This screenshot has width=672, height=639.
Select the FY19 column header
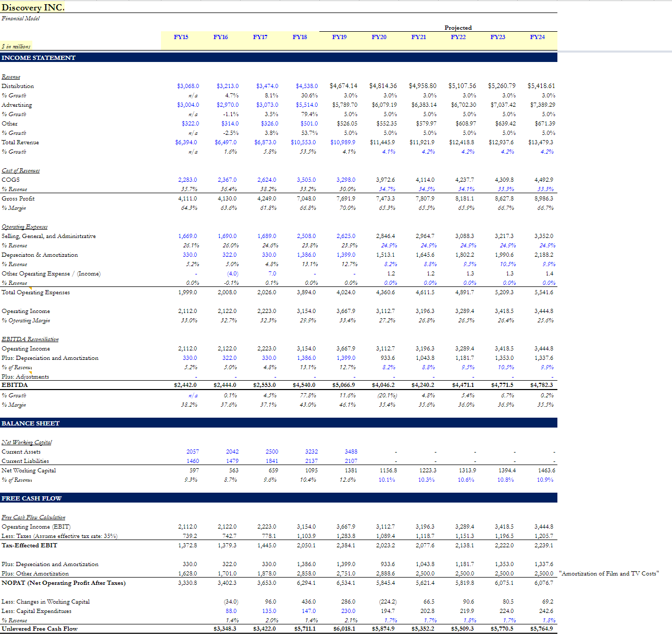(x=340, y=37)
